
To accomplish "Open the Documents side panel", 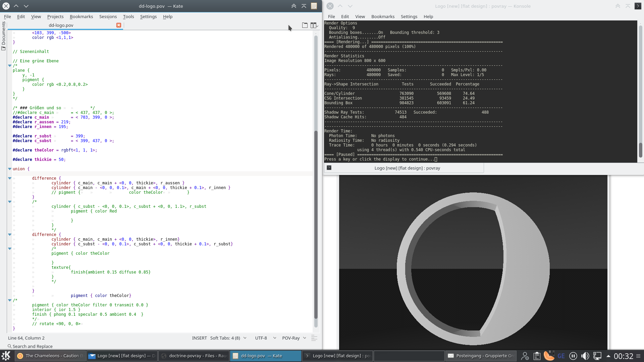I will click(3, 36).
